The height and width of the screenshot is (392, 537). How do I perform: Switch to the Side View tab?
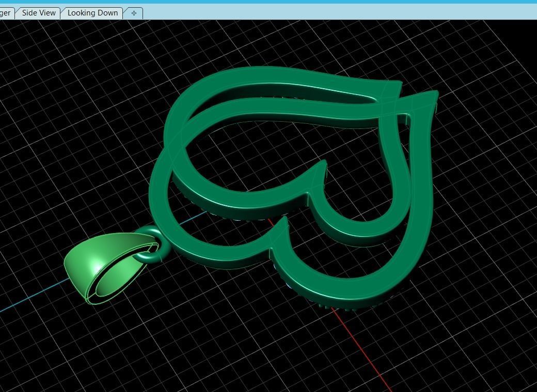[x=38, y=13]
